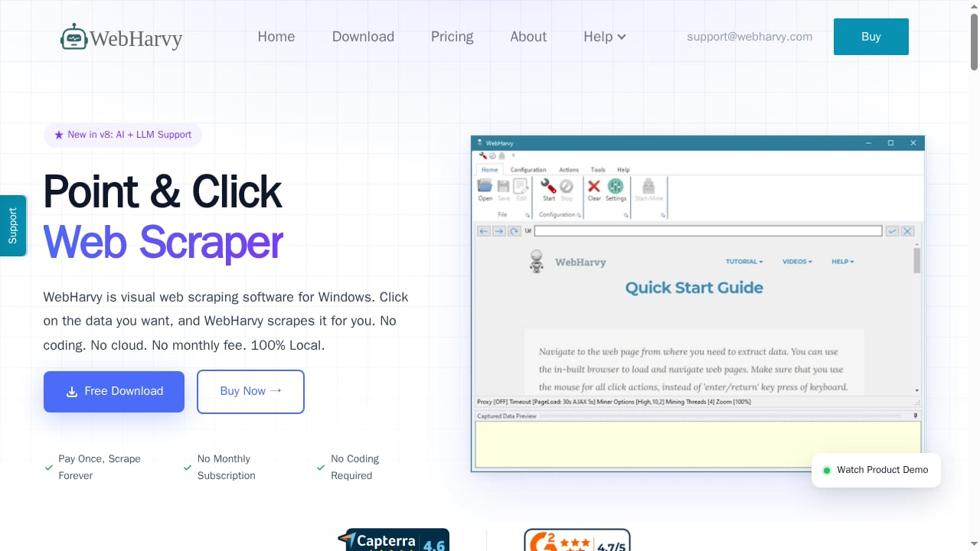Expand the HELP dropdown in embedded page
The image size is (980, 551).
[842, 262]
